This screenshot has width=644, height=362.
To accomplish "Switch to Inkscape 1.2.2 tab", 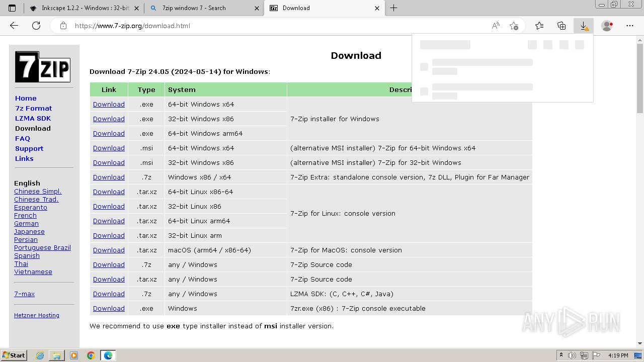I will point(84,8).
